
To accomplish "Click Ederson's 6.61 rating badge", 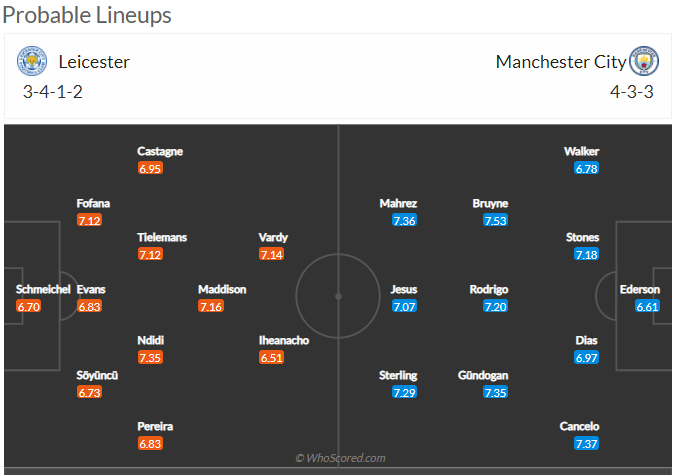I will click(647, 307).
